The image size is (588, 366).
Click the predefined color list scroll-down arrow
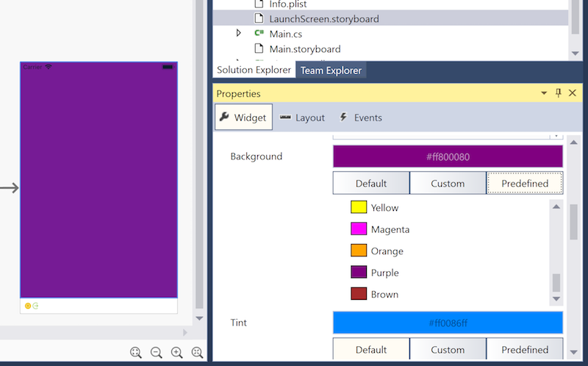(556, 299)
